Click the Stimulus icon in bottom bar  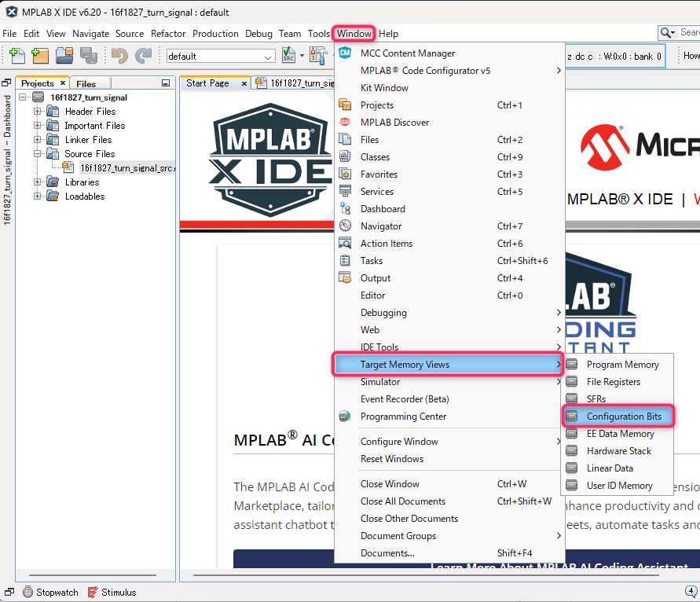pos(93,592)
